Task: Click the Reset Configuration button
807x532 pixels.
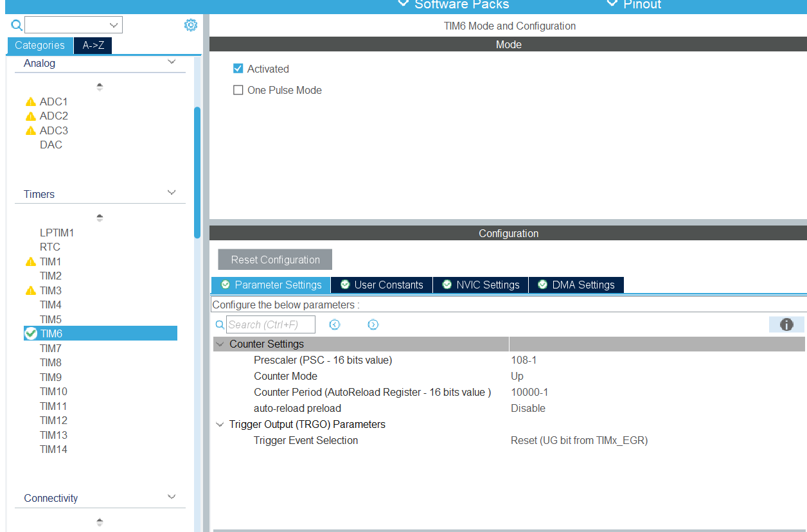Action: pos(275,260)
